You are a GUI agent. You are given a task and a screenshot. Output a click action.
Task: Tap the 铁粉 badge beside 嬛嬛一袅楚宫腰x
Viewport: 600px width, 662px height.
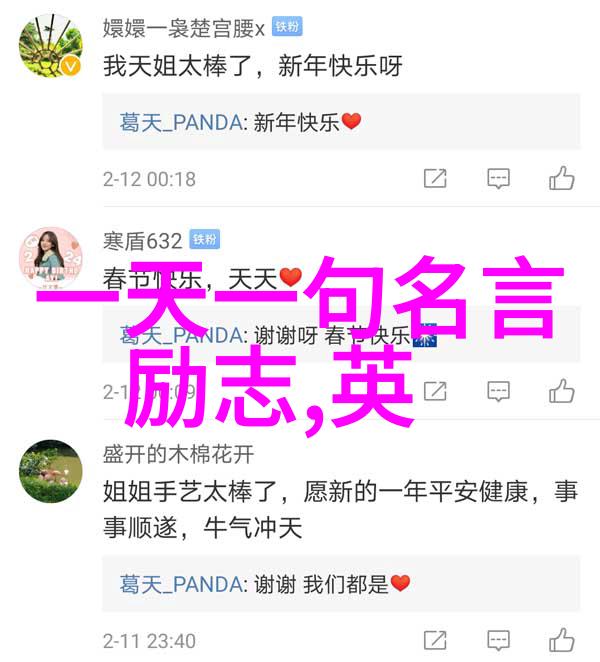[x=287, y=27]
